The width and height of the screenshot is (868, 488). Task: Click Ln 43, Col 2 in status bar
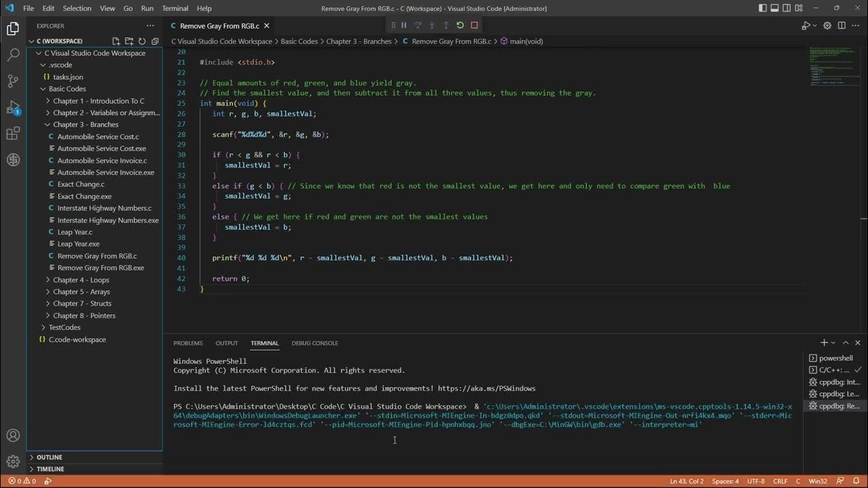688,481
